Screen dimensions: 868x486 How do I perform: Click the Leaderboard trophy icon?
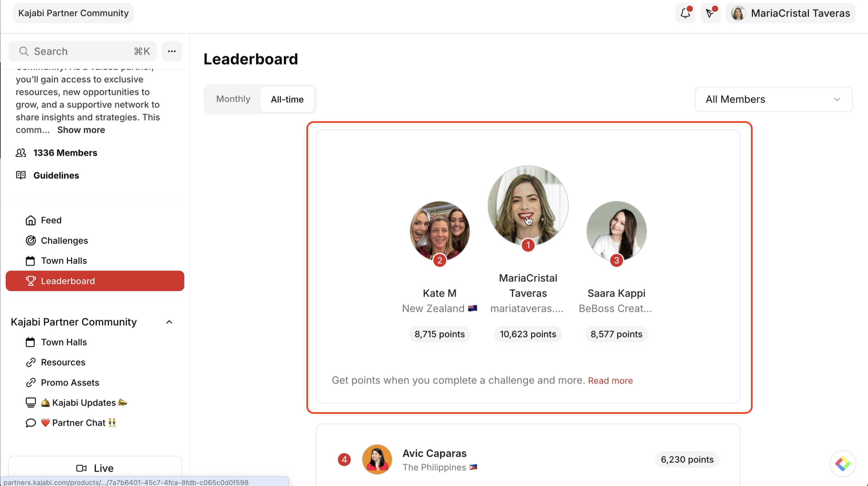(x=31, y=281)
